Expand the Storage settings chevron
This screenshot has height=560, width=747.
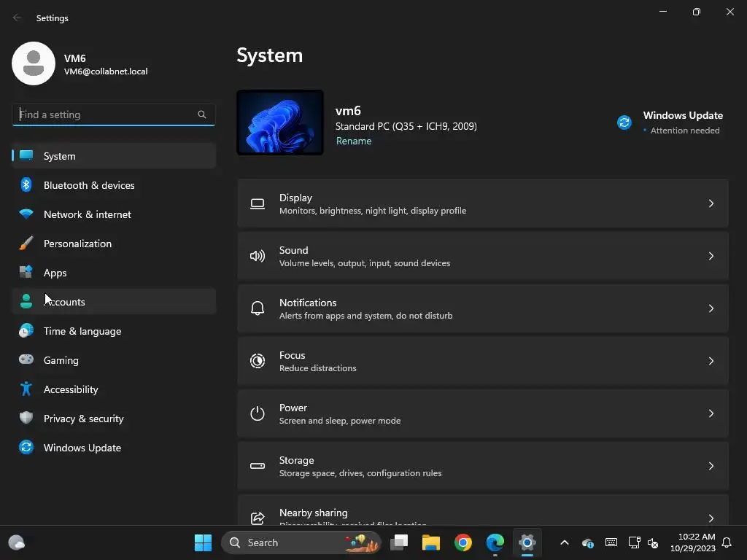click(711, 466)
